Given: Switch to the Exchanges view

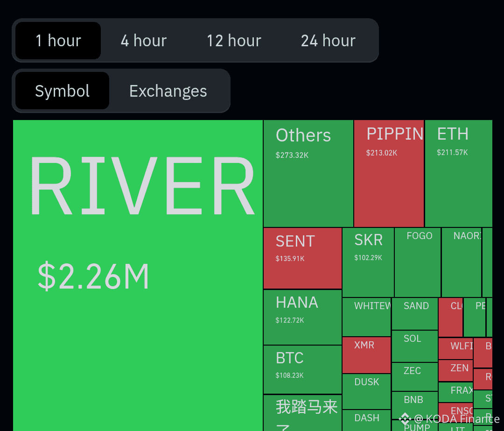Looking at the screenshot, I should click(x=168, y=91).
